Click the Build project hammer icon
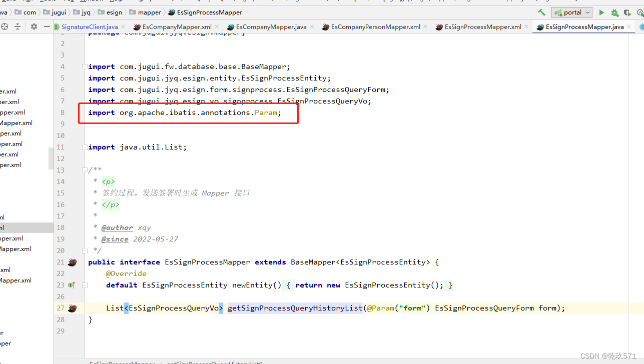The height and width of the screenshot is (364, 644). pyautogui.click(x=541, y=12)
